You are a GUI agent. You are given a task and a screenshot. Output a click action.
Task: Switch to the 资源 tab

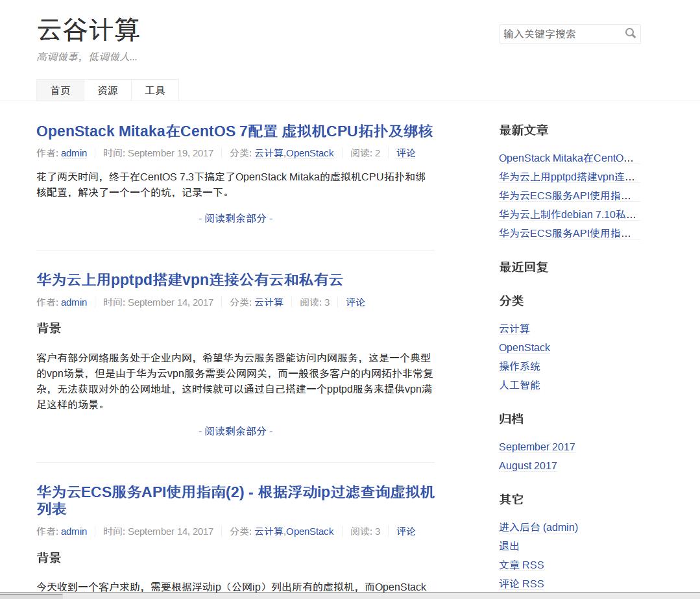[x=107, y=90]
